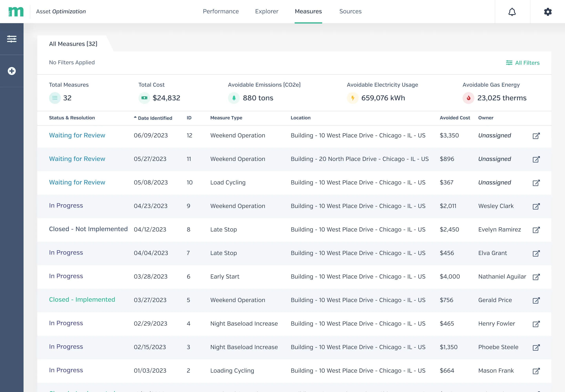Sort by Owner column header
Viewport: 565px width, 392px height.
point(486,118)
